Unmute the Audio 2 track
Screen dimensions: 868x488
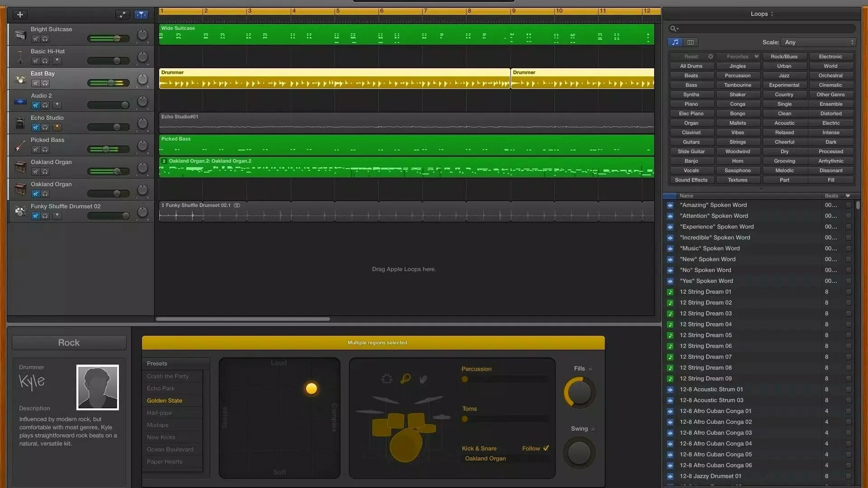[36, 105]
